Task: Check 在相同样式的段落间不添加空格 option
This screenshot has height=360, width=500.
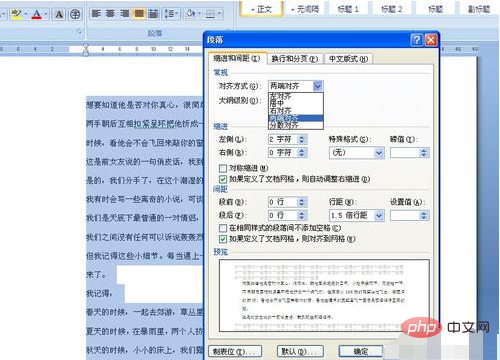Action: 223,228
